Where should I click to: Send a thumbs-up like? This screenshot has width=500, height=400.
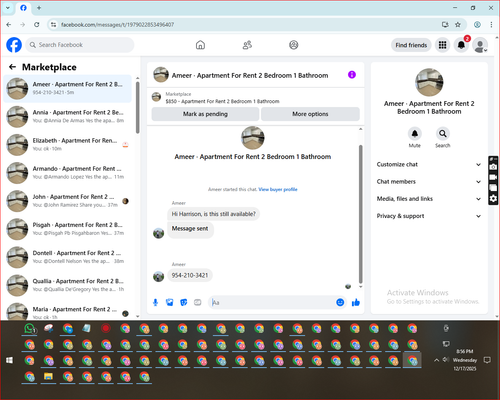[356, 302]
